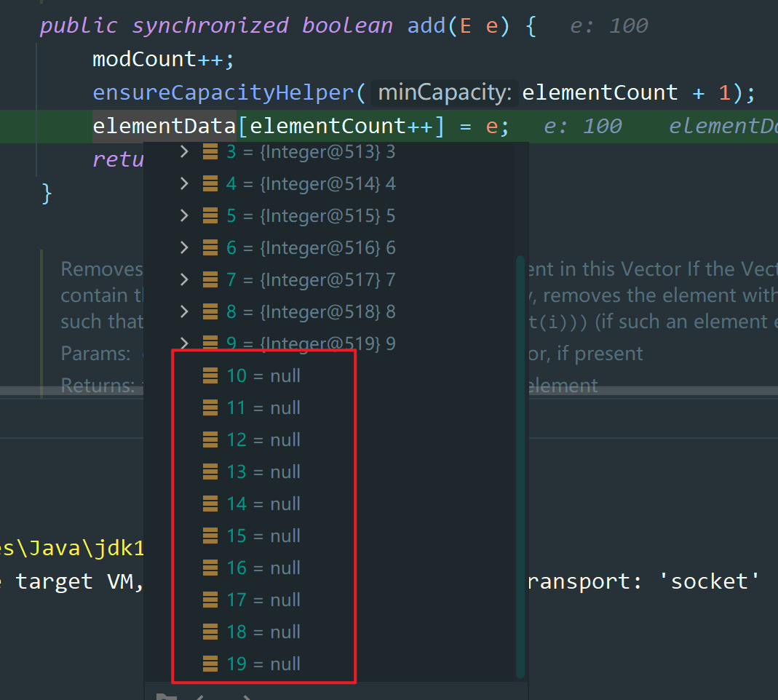Click 'socket' text in console output

(x=709, y=581)
